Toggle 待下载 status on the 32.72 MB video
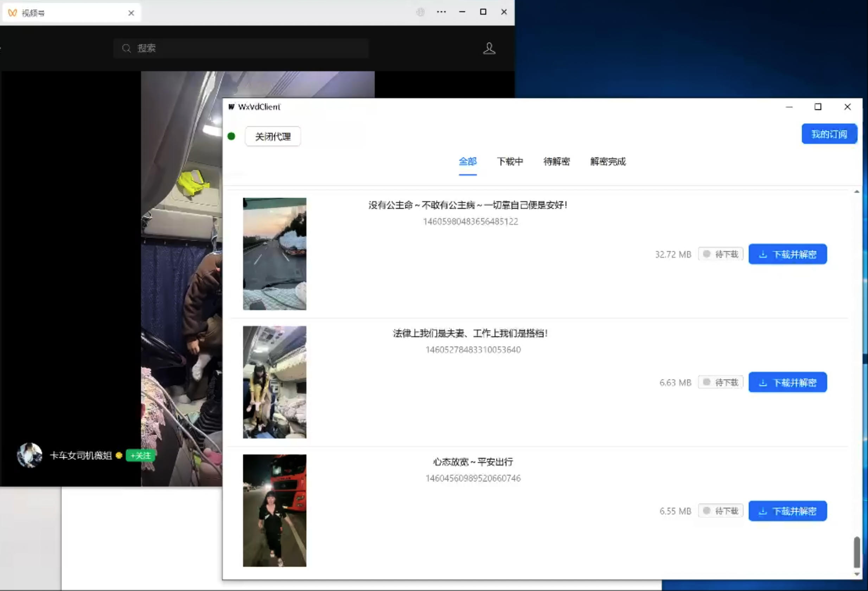The width and height of the screenshot is (868, 591). [721, 254]
